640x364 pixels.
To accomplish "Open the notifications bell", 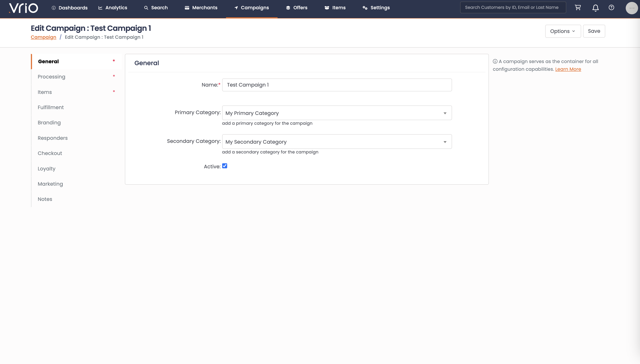I will pyautogui.click(x=595, y=8).
